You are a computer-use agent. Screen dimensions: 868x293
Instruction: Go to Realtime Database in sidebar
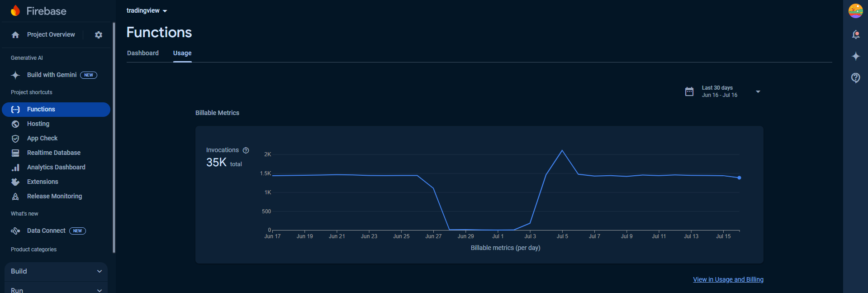53,153
